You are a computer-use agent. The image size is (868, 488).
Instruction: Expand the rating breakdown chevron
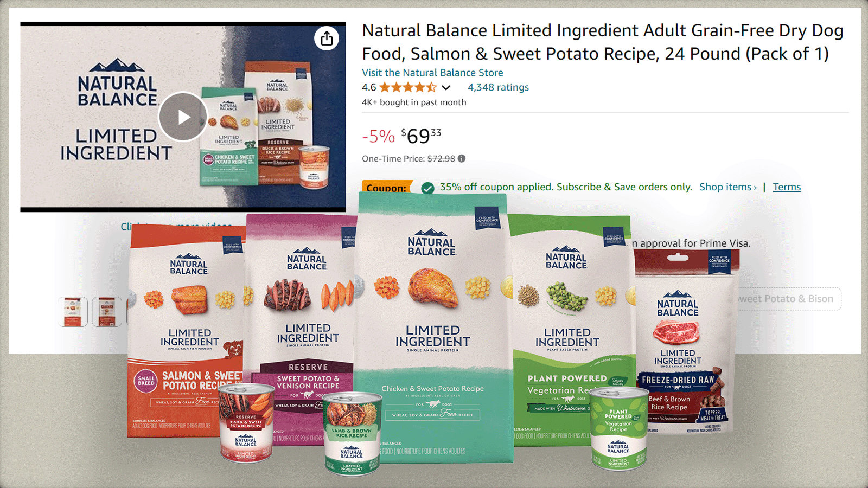446,88
